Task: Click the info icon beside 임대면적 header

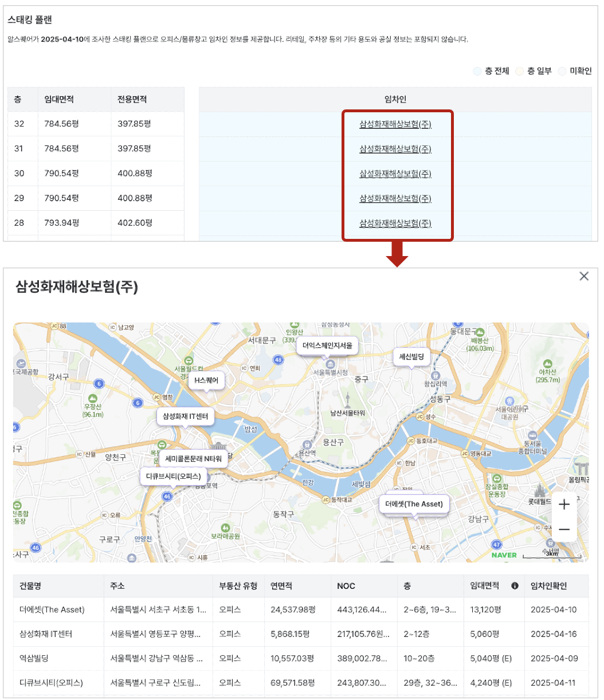Action: click(515, 585)
